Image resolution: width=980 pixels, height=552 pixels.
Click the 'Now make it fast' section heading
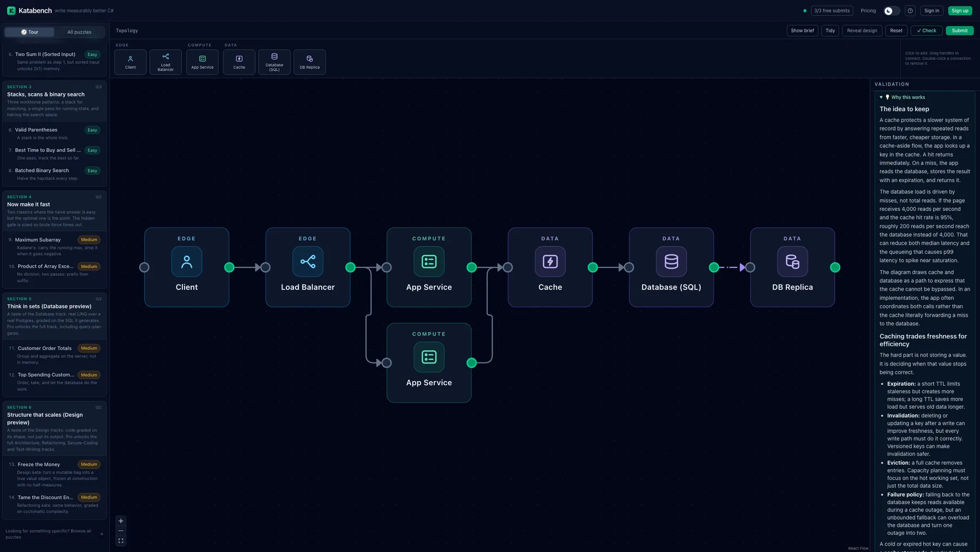tap(28, 204)
